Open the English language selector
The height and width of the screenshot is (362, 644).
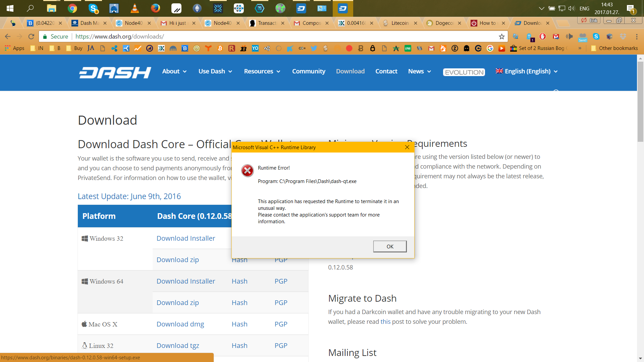point(526,71)
